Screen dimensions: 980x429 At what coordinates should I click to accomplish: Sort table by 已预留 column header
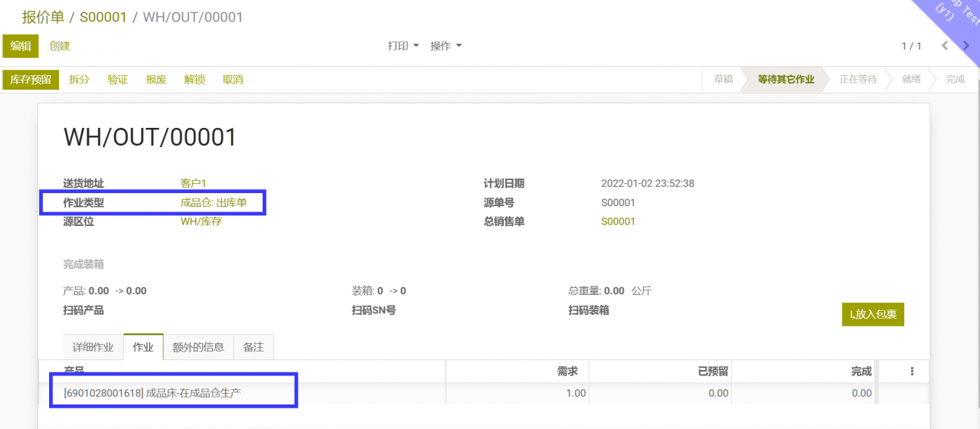click(x=661, y=372)
